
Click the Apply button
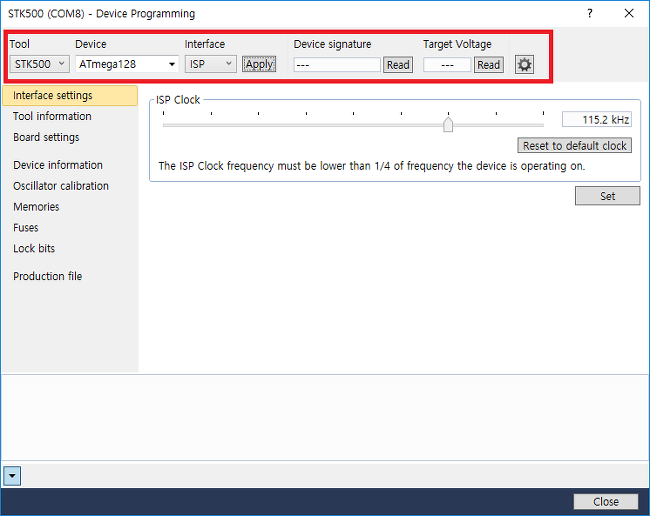coord(259,64)
